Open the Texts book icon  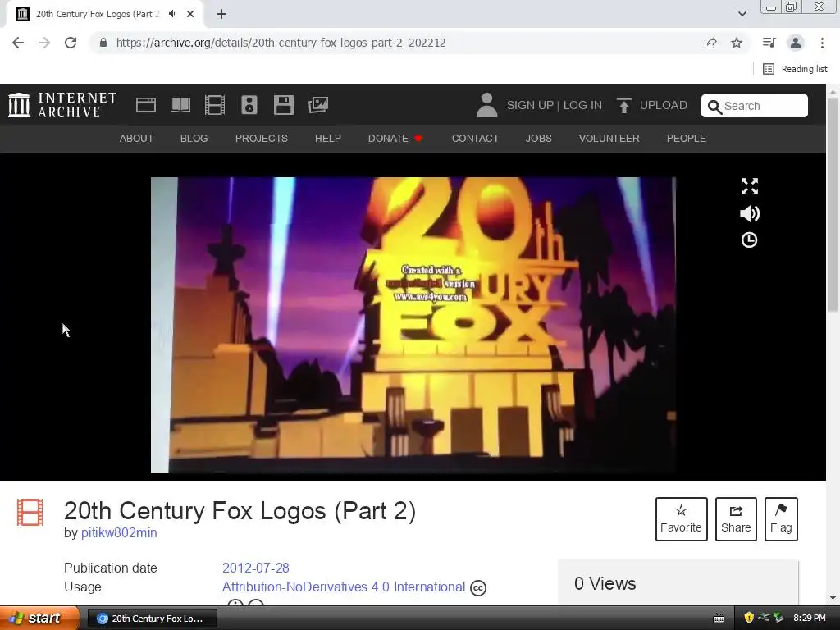pyautogui.click(x=180, y=105)
